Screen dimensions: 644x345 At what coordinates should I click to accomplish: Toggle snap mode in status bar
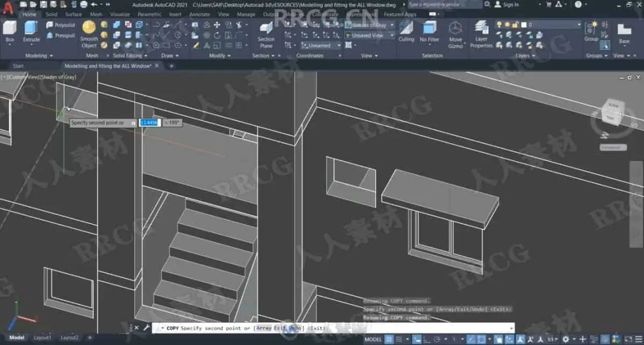pos(400,339)
